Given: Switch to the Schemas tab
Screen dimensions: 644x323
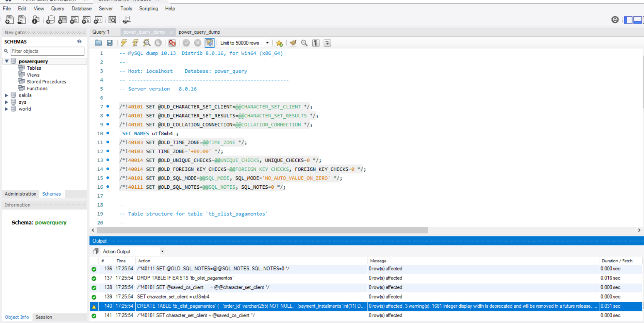Looking at the screenshot, I should (51, 194).
